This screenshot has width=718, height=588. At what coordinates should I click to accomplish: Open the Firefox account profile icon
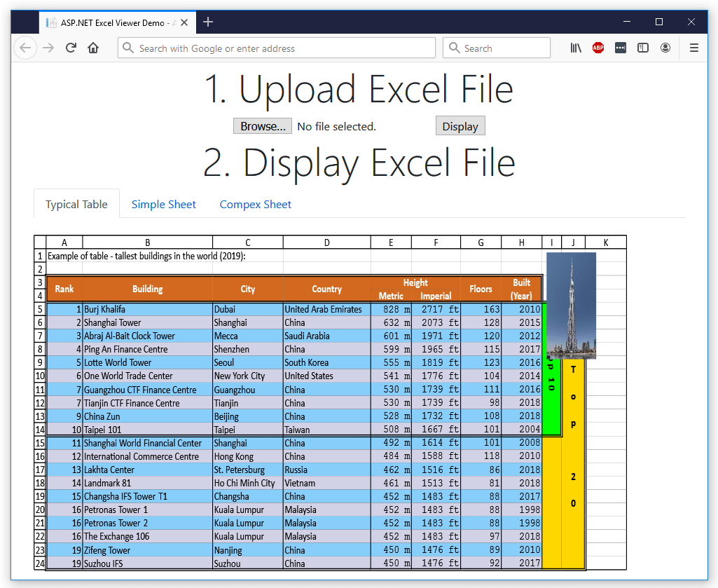point(665,48)
